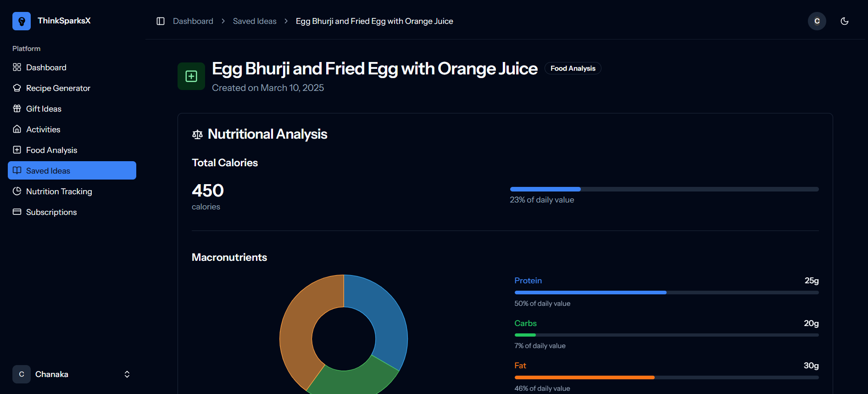Click the Food Analysis badge near title
868x394 pixels.
[573, 68]
